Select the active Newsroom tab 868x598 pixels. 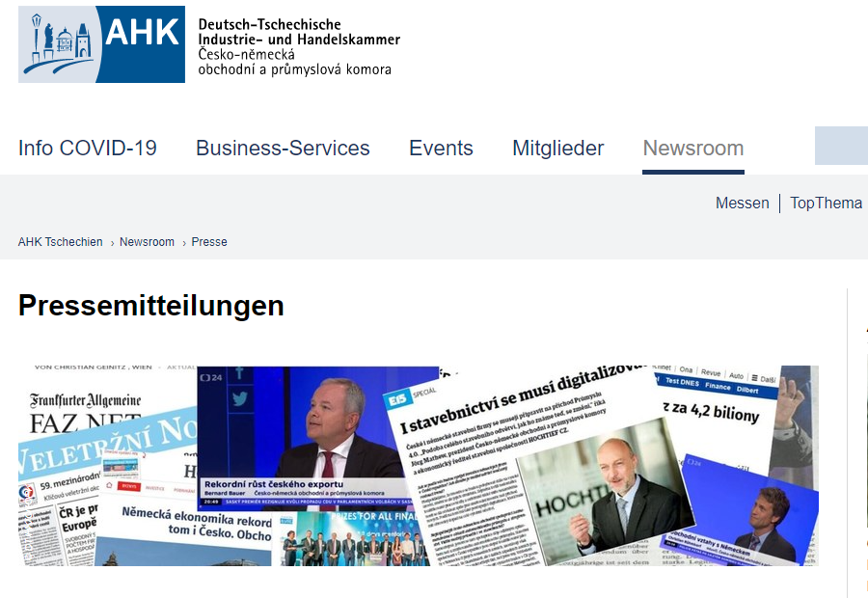pos(693,149)
